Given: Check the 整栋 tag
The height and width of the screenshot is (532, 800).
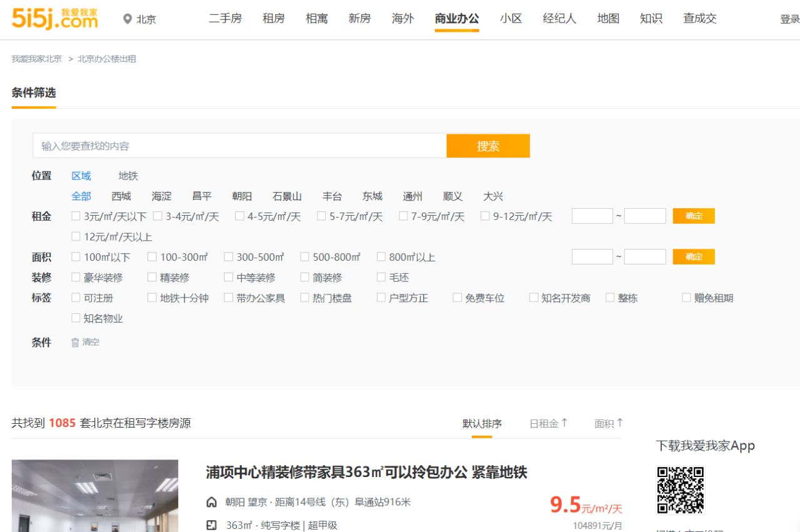Looking at the screenshot, I should [609, 298].
